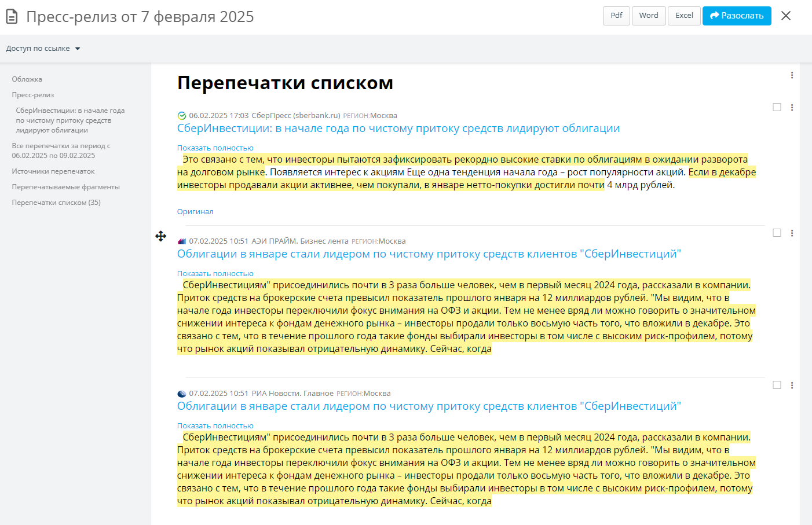812x525 pixels.
Task: Click the АЭИ ПРАЙМ source icon
Action: coord(182,241)
